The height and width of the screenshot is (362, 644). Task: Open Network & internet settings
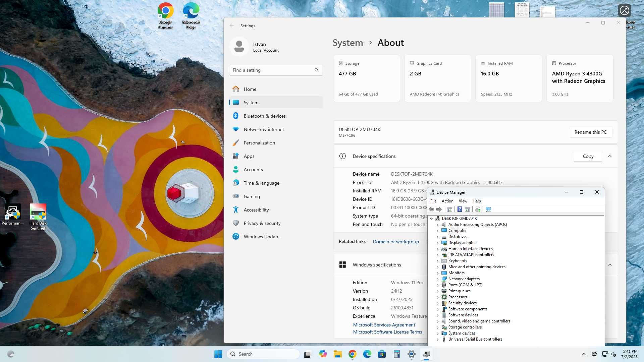(276, 129)
